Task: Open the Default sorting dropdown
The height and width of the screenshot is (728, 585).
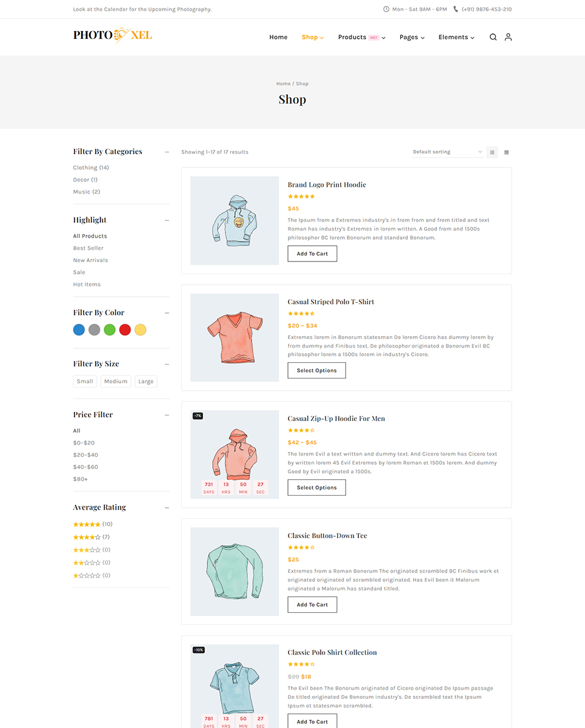Action: (447, 152)
